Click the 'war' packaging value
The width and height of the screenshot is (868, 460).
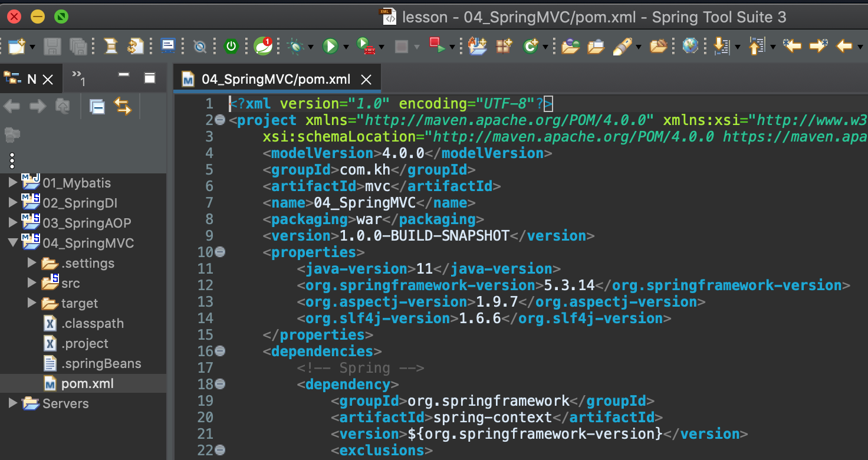369,219
